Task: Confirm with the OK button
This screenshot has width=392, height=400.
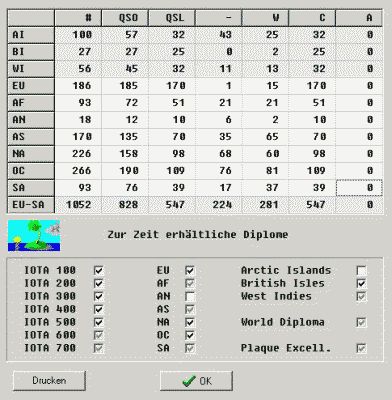Action: [196, 381]
